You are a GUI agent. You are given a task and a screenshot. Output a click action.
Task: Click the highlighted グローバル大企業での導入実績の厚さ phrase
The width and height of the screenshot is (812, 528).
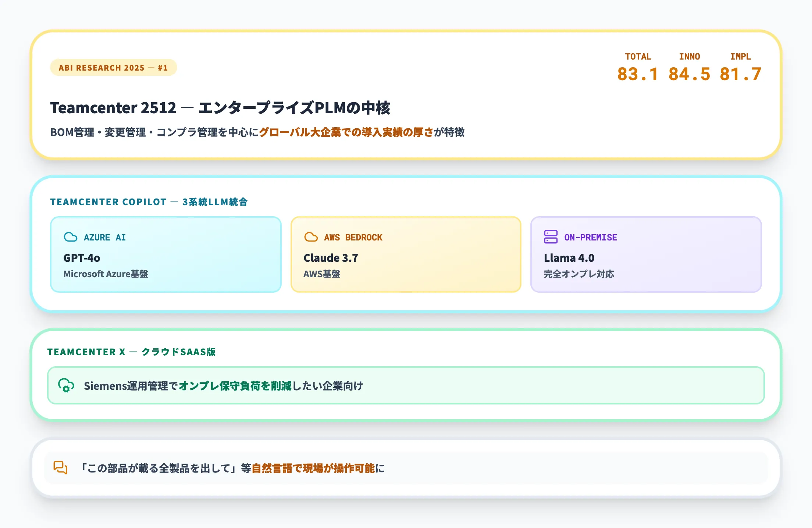(x=346, y=132)
